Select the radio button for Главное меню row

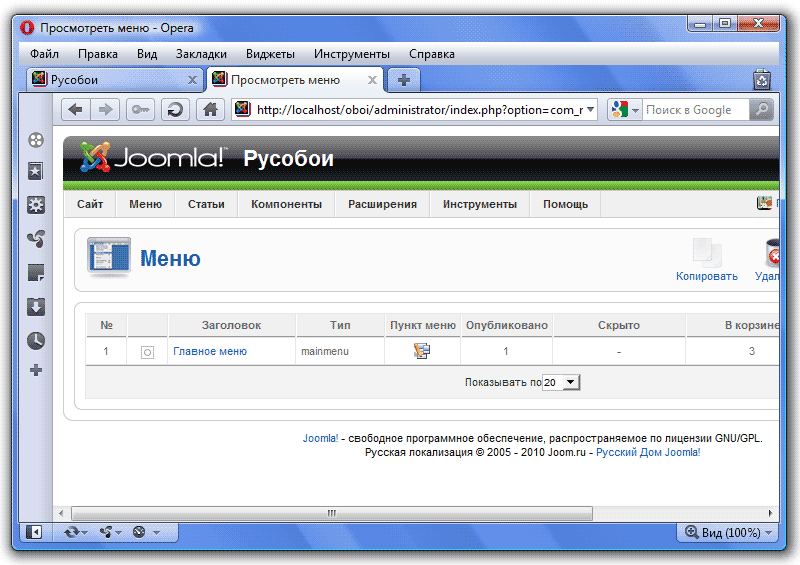pos(147,352)
